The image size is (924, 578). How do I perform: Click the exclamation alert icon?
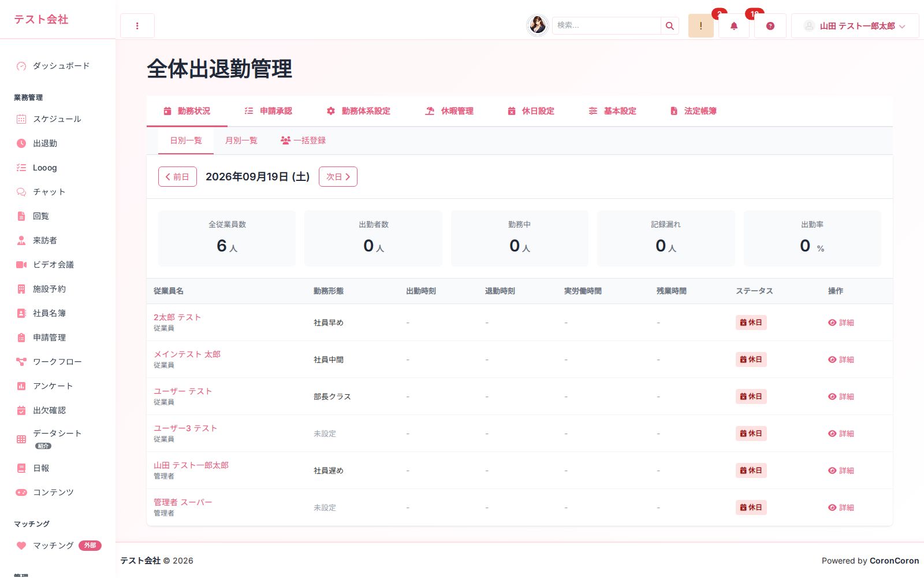pos(701,26)
